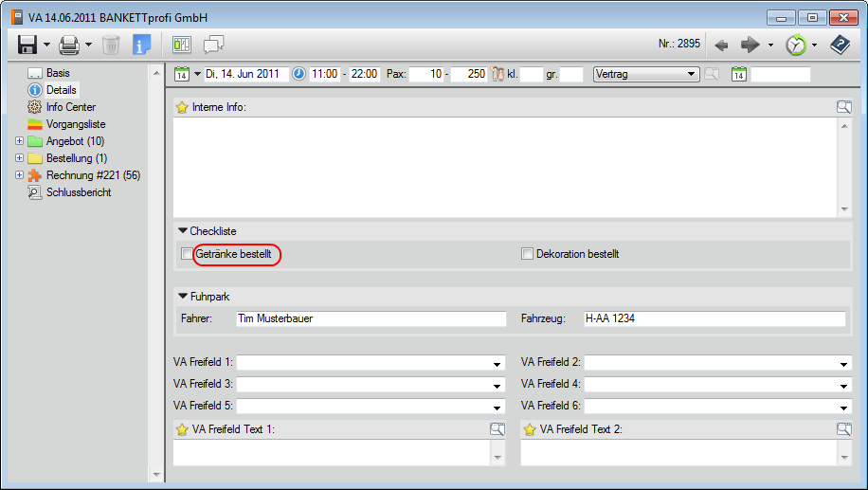Enable the Getränke bestellt checkbox
Screen dimensions: 868x490
pyautogui.click(x=187, y=254)
